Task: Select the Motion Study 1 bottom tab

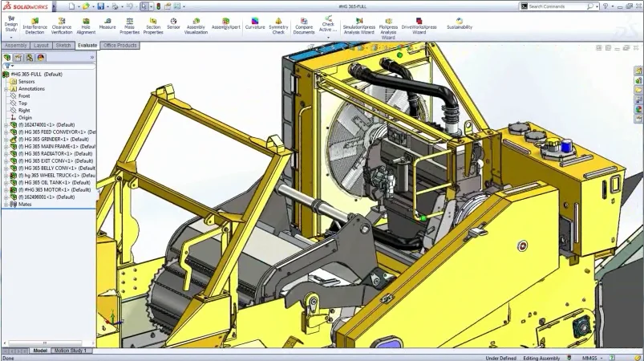Action: [x=71, y=351]
